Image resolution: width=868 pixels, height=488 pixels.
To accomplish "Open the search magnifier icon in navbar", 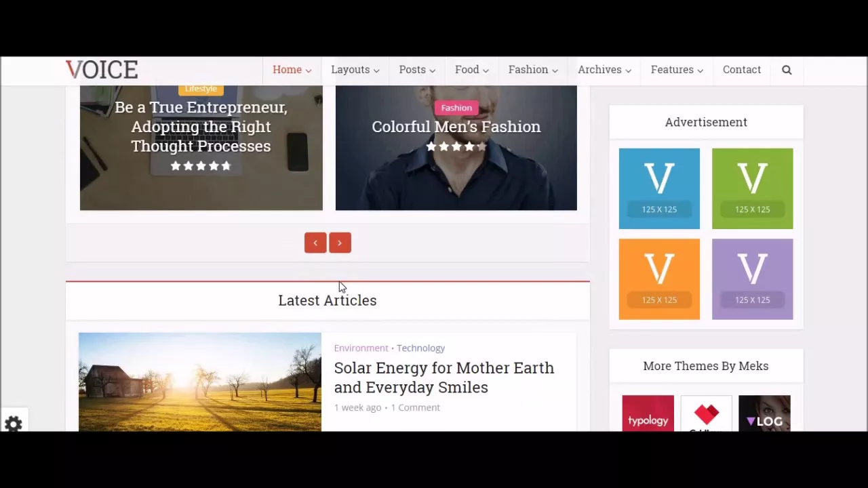I will [787, 70].
